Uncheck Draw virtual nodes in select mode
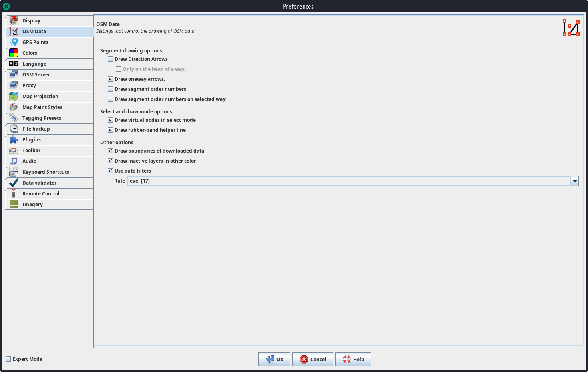Image resolution: width=588 pixels, height=372 pixels. (x=110, y=120)
